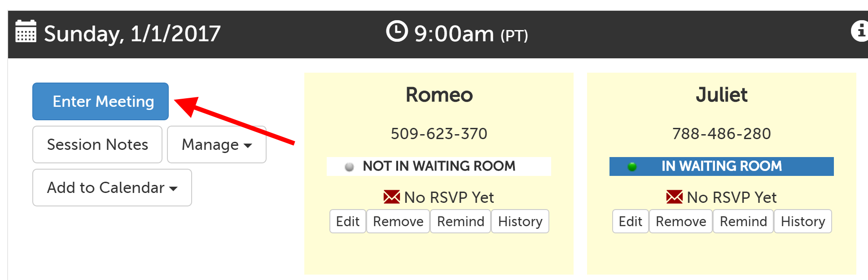868x280 pixels.
Task: Expand the Manage dropdown
Action: 216,144
